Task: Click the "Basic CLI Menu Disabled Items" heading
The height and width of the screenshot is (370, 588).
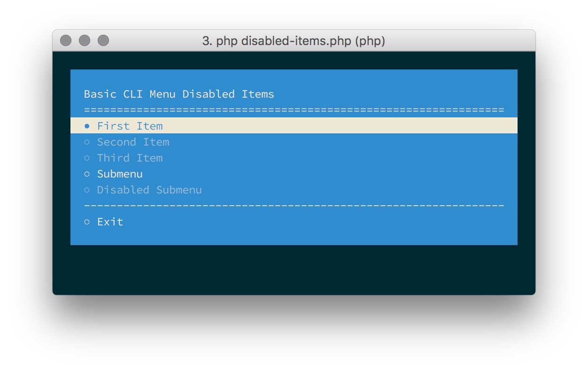Action: (179, 94)
